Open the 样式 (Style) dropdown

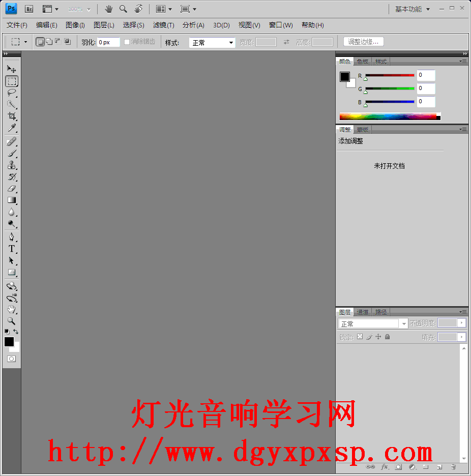click(212, 43)
